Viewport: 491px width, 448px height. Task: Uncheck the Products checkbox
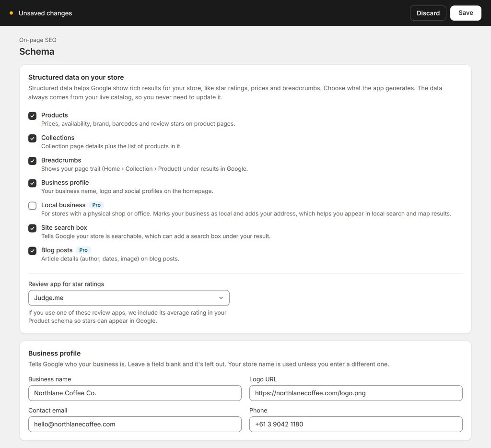(x=32, y=116)
